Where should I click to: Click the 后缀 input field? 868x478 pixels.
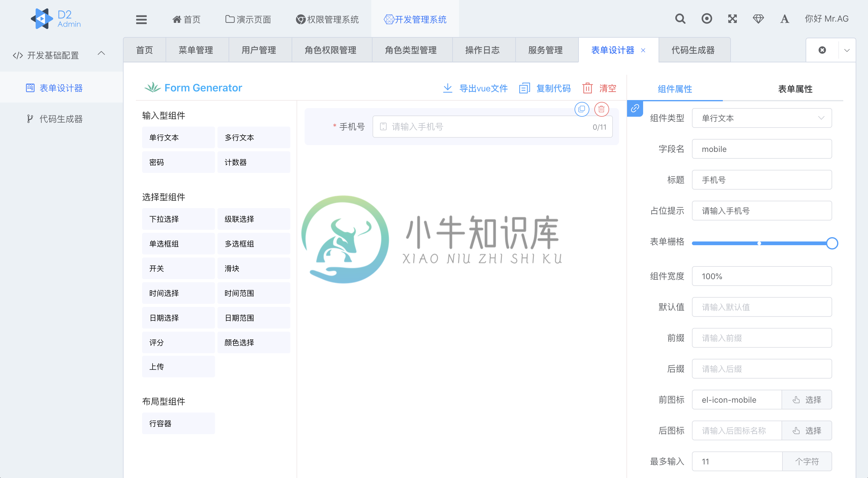[x=761, y=368]
